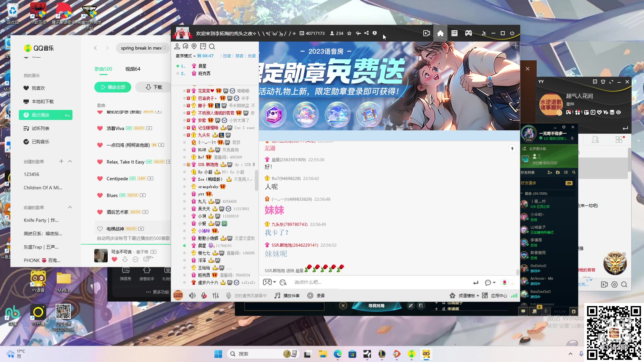Open Windows Start menu
The height and width of the screenshot is (362, 644).
click(218, 354)
